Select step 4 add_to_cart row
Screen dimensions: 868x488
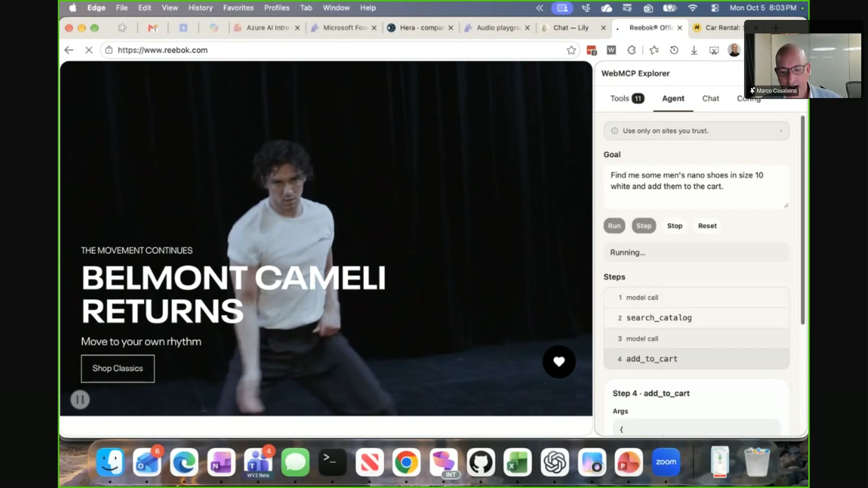[697, 359]
